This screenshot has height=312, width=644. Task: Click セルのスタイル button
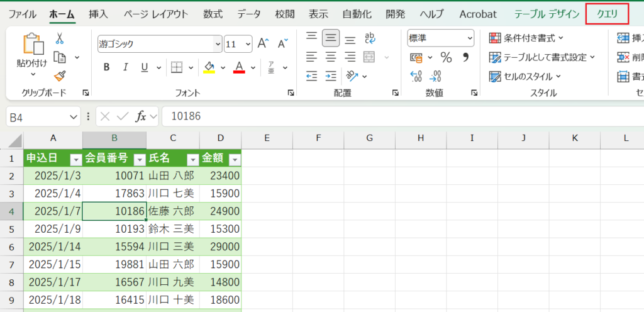tap(525, 76)
